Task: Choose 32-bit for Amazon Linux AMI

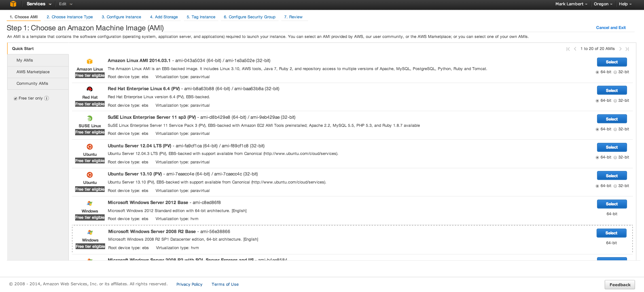Action: pyautogui.click(x=615, y=72)
